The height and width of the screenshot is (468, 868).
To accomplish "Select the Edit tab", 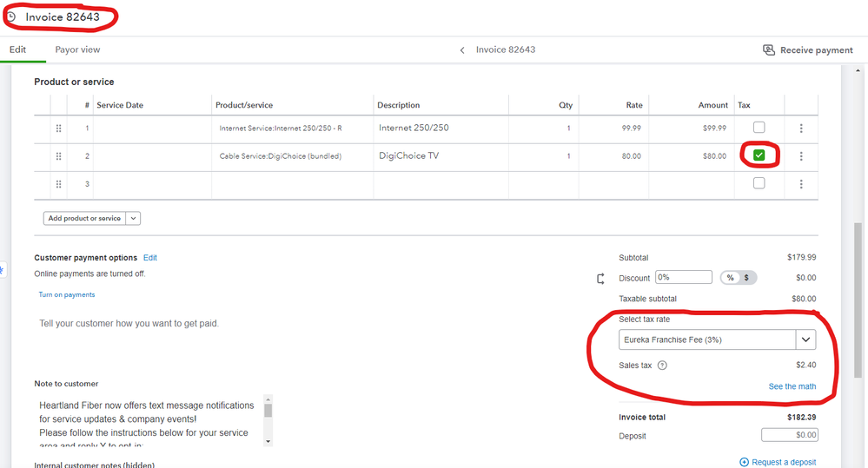I will pyautogui.click(x=17, y=50).
